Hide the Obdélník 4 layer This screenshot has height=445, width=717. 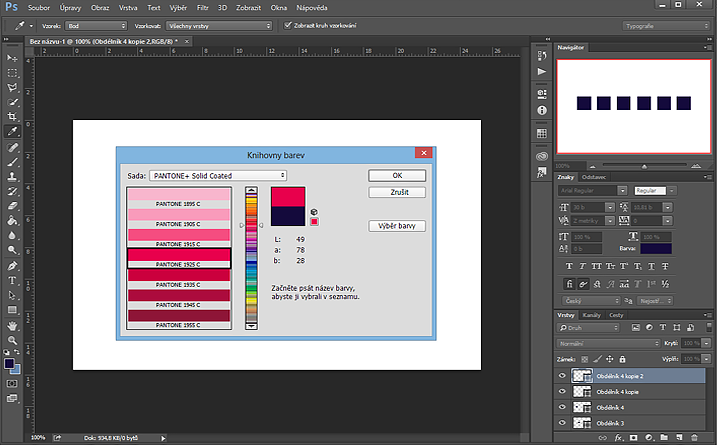(562, 407)
